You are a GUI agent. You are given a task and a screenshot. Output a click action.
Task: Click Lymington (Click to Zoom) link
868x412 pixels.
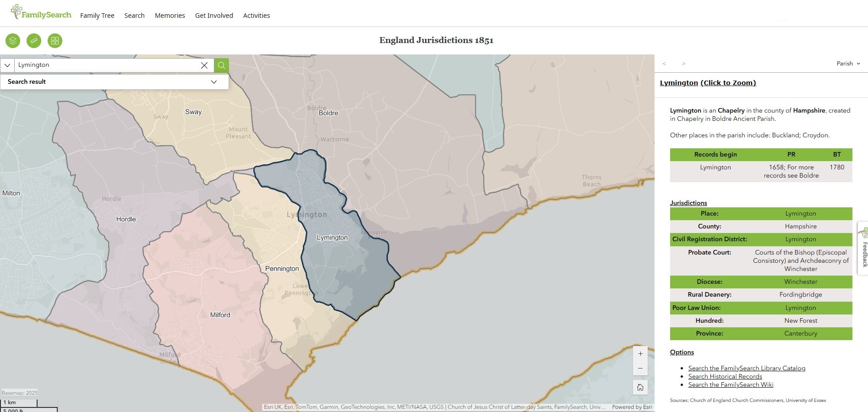pyautogui.click(x=708, y=83)
